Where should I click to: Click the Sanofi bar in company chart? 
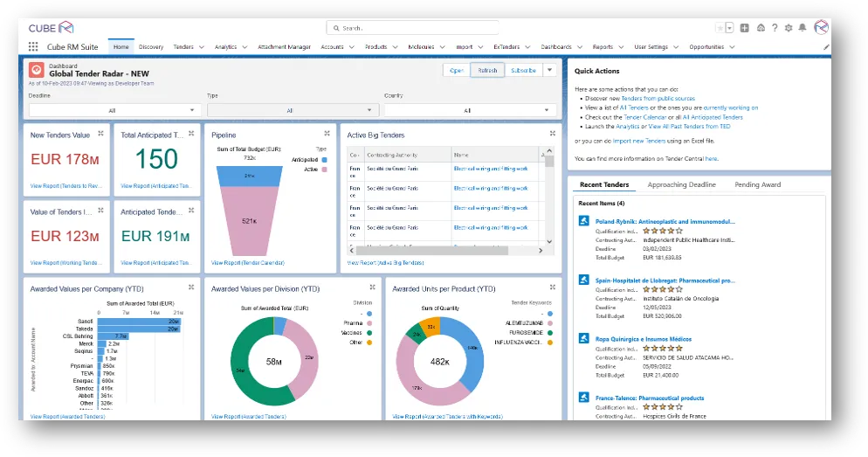pos(139,322)
